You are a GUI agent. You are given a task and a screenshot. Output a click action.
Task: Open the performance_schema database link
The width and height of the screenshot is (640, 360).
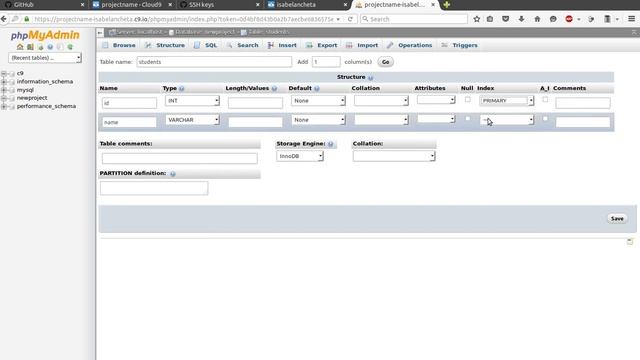click(x=46, y=106)
